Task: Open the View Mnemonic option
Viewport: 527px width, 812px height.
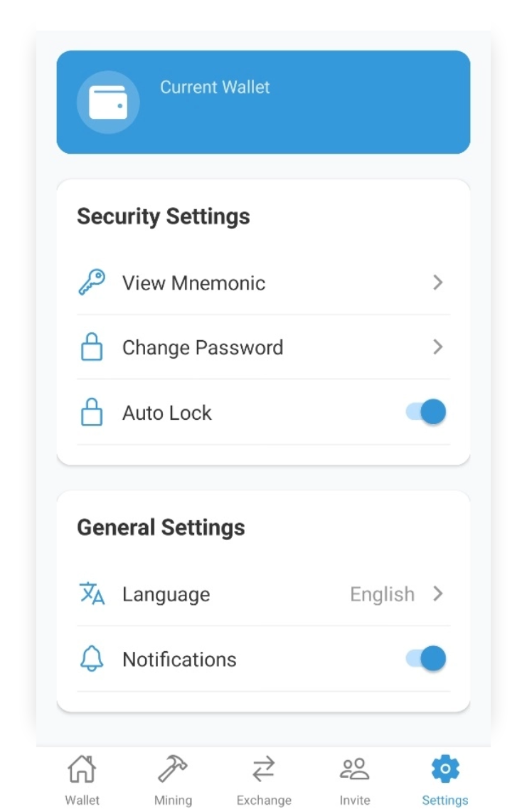Action: pyautogui.click(x=263, y=283)
